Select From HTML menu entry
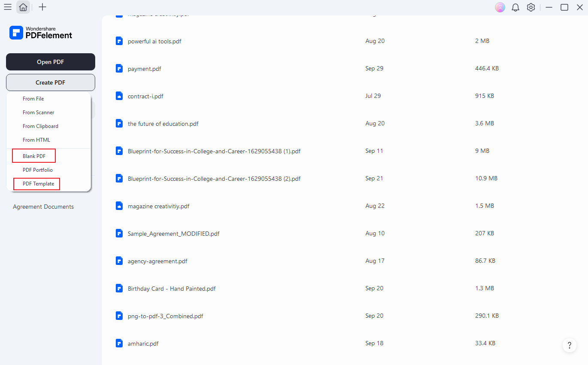The height and width of the screenshot is (365, 588). point(36,140)
